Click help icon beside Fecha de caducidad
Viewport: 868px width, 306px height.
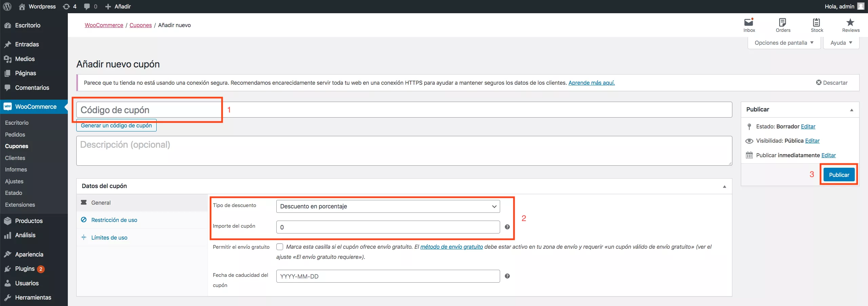[x=507, y=276]
